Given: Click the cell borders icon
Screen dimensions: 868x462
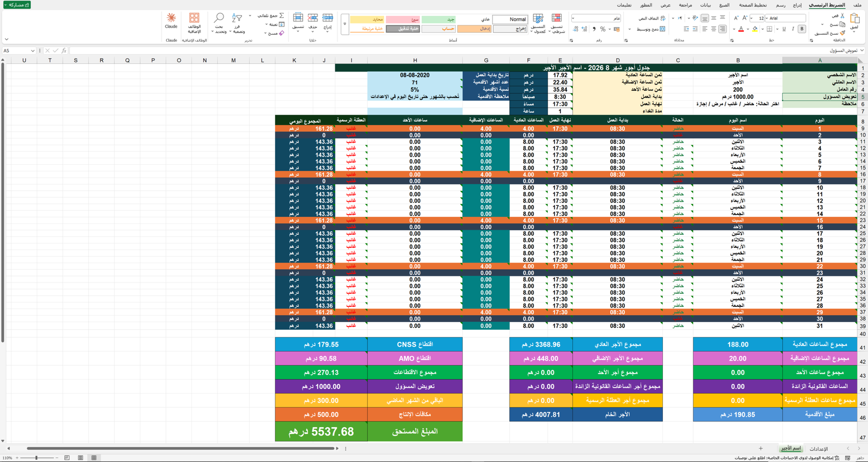Looking at the screenshot, I should pyautogui.click(x=769, y=29).
